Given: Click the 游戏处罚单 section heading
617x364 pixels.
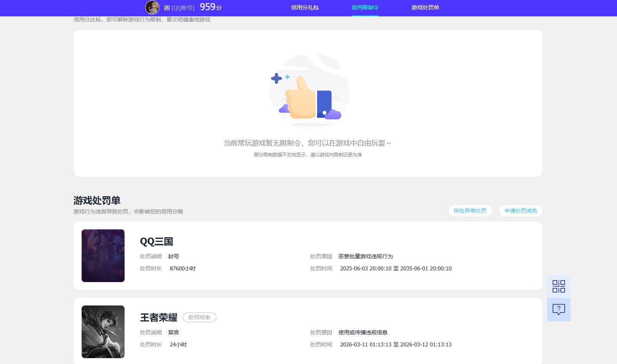Looking at the screenshot, I should [x=97, y=201].
